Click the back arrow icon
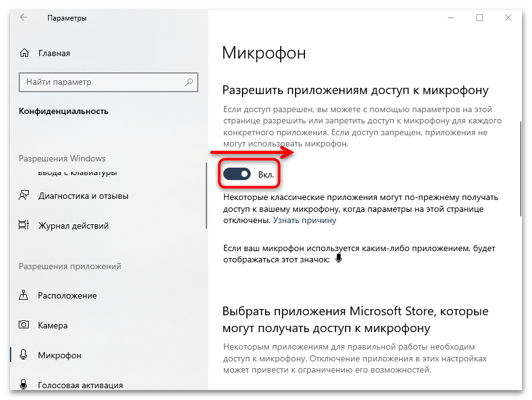This screenshot has width=532, height=400. point(24,18)
